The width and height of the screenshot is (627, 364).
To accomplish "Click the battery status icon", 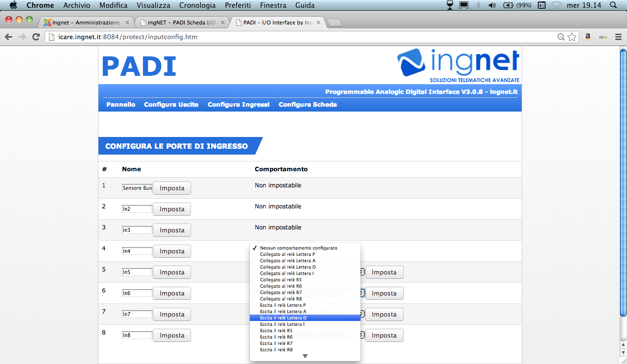I will pyautogui.click(x=509, y=5).
